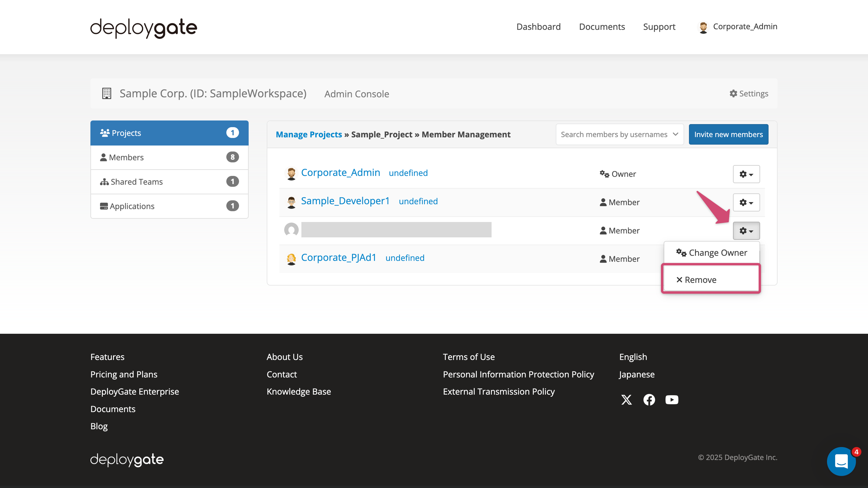Open the Manage Projects breadcrumb link

pos(309,134)
